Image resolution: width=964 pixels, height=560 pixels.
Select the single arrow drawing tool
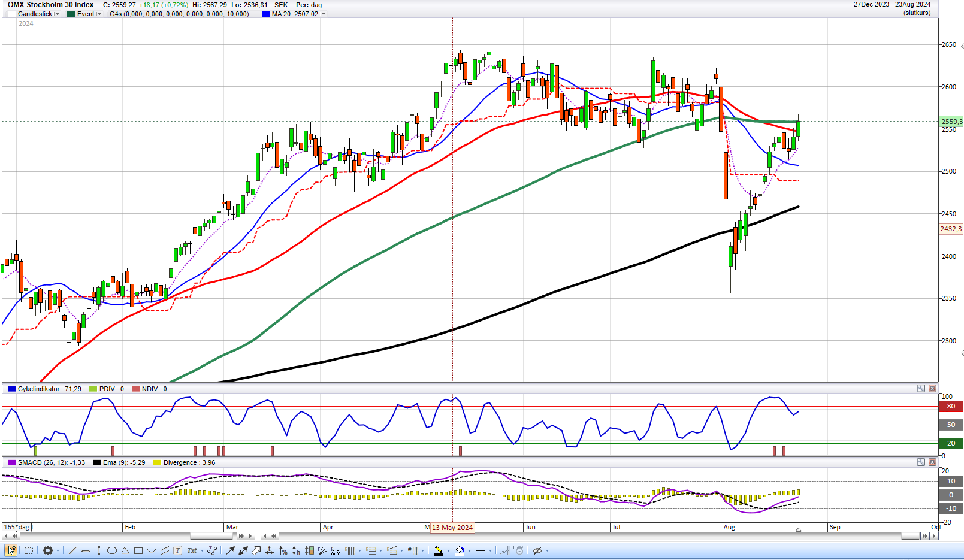pos(229,550)
